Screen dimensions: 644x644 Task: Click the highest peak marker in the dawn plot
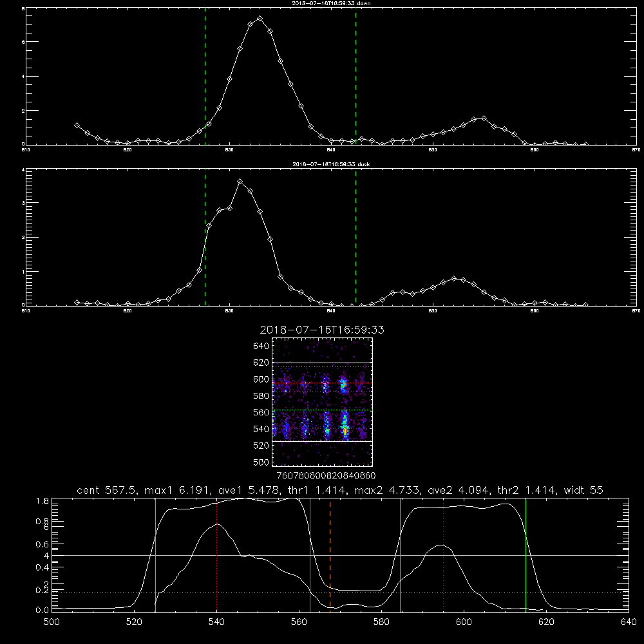[260, 19]
